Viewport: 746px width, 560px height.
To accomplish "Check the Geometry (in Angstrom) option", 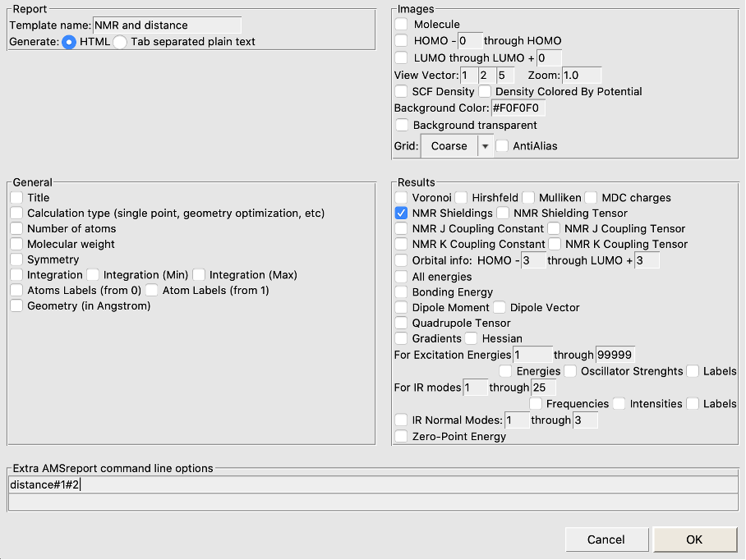I will (x=16, y=306).
